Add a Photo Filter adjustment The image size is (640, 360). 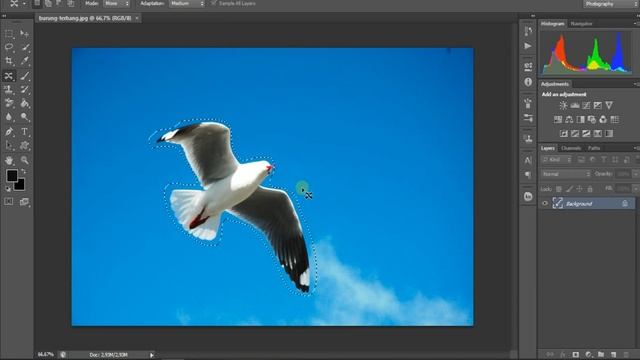point(592,120)
